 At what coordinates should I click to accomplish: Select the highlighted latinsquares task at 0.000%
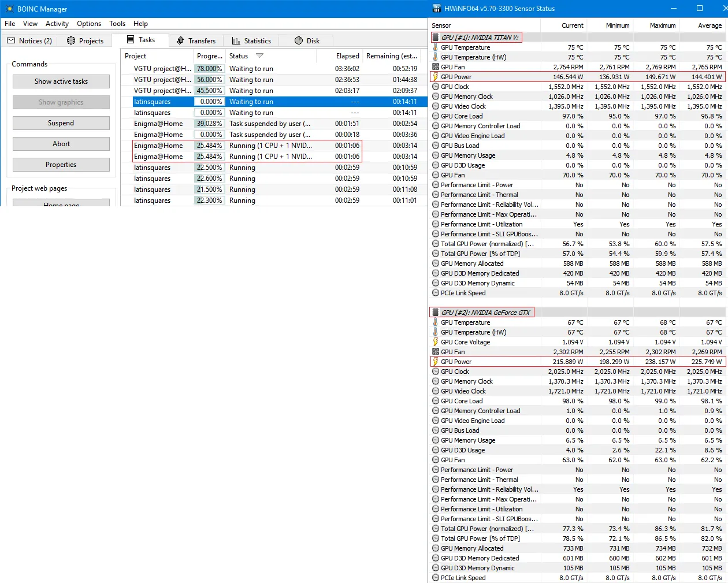[x=274, y=102]
